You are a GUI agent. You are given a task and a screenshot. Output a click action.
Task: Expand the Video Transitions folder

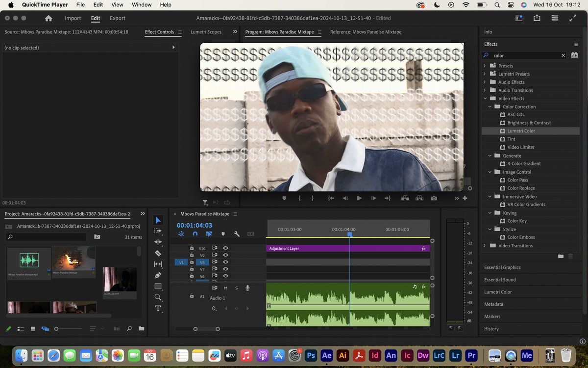[x=485, y=245]
